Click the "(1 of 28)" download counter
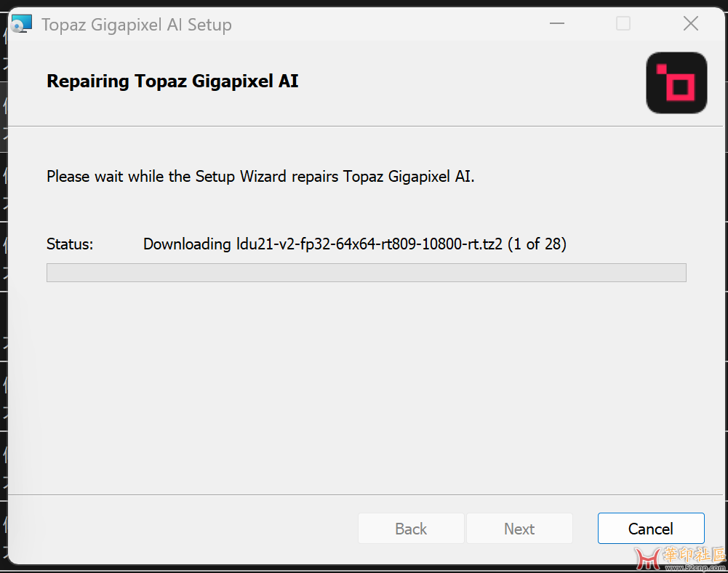The height and width of the screenshot is (573, 728). tap(537, 244)
